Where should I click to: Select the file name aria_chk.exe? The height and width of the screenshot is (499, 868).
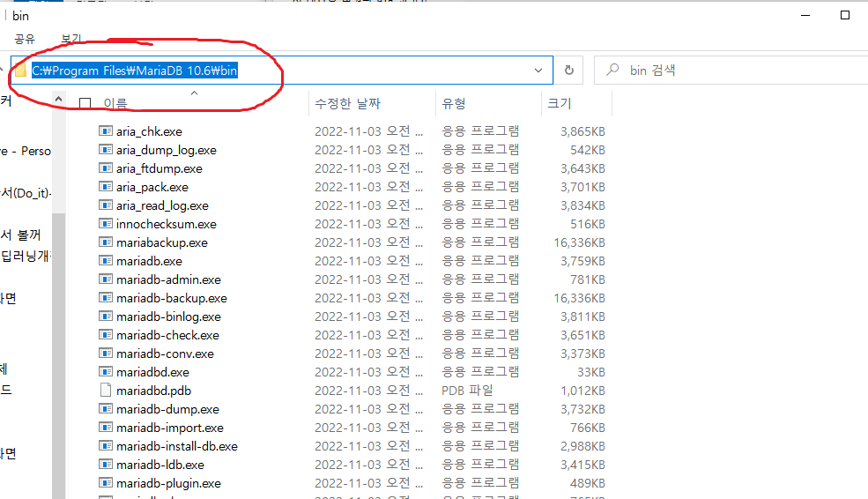[x=149, y=131]
